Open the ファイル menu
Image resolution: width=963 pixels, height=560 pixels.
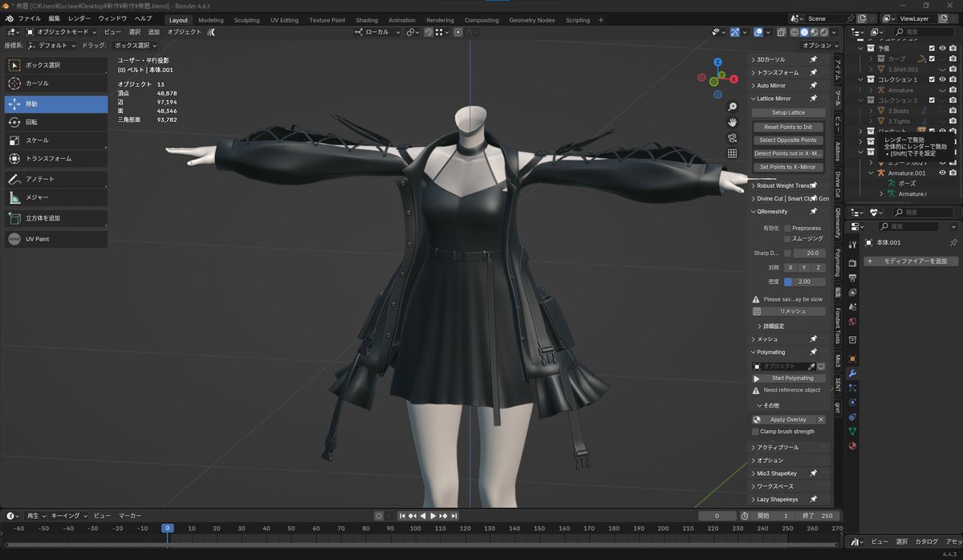click(x=29, y=18)
